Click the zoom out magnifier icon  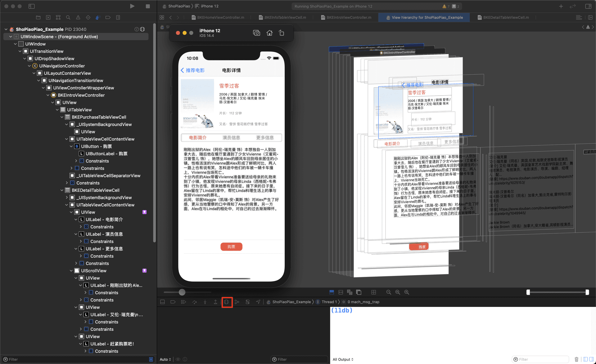(x=389, y=293)
